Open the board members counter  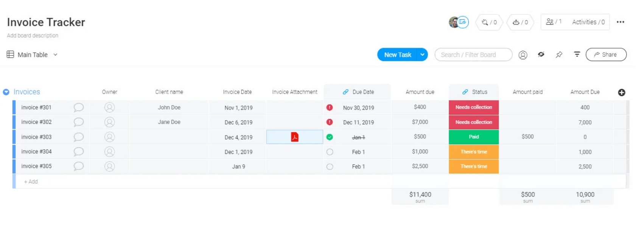[x=554, y=22]
